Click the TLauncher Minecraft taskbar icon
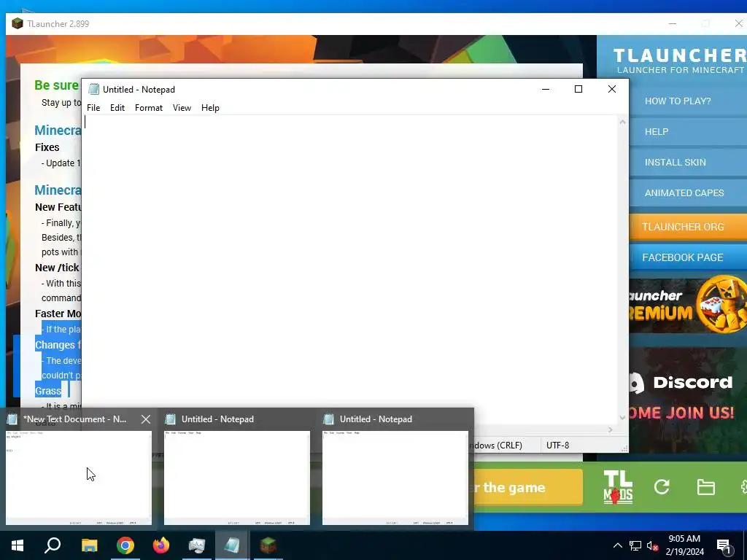 tap(268, 545)
